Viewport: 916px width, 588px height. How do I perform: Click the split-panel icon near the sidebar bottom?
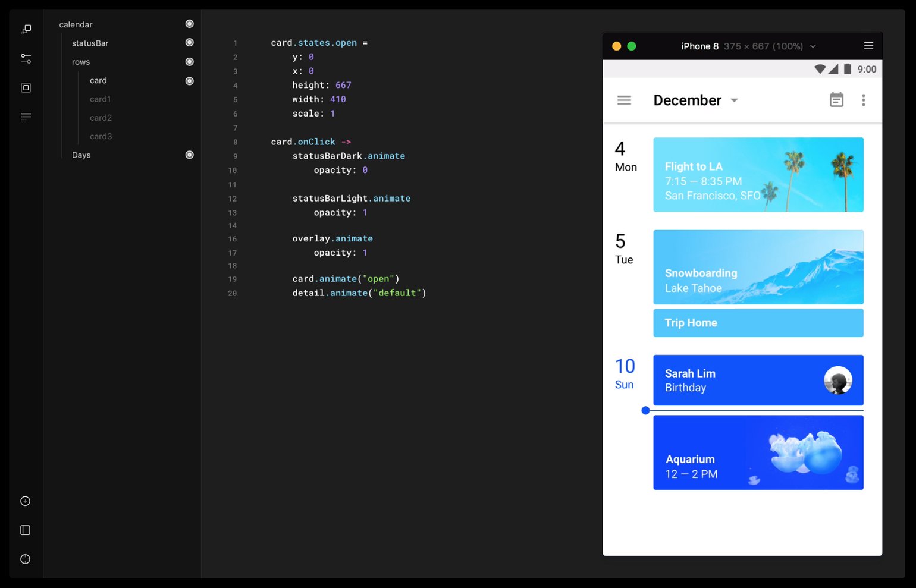[24, 530]
